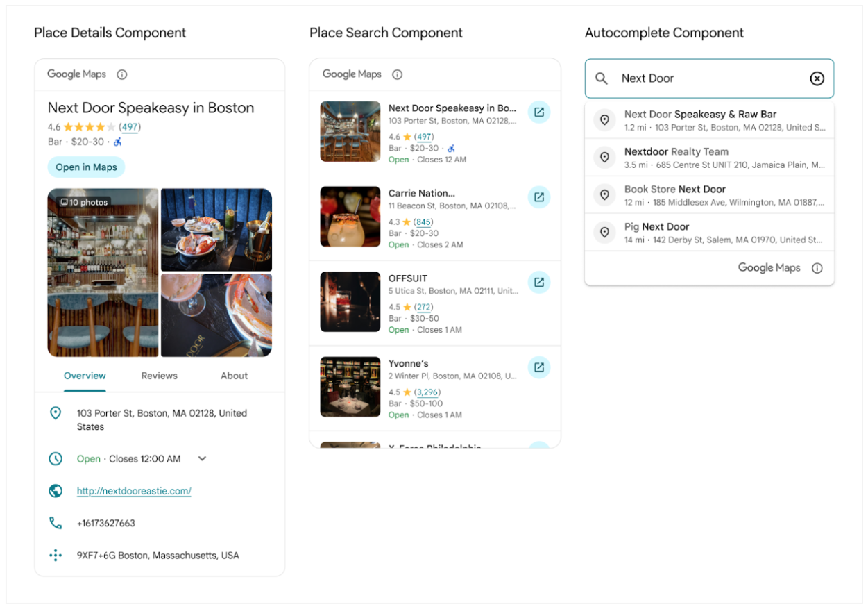Image resolution: width=868 pixels, height=609 pixels.
Task: Expand the opening hours chevron
Action: 201,458
